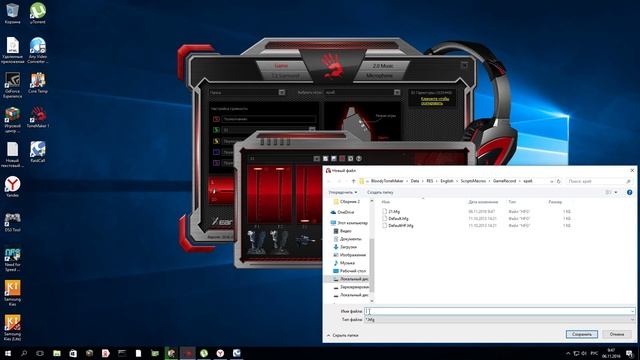Toggle the yellow sound setting checkbox
This screenshot has height=360, width=640.
point(216,141)
